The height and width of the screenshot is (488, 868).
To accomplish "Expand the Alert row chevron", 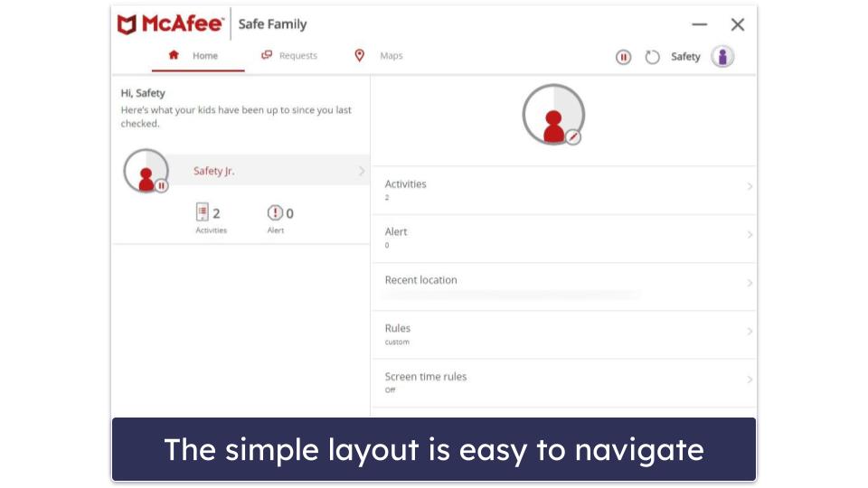I will [750, 235].
